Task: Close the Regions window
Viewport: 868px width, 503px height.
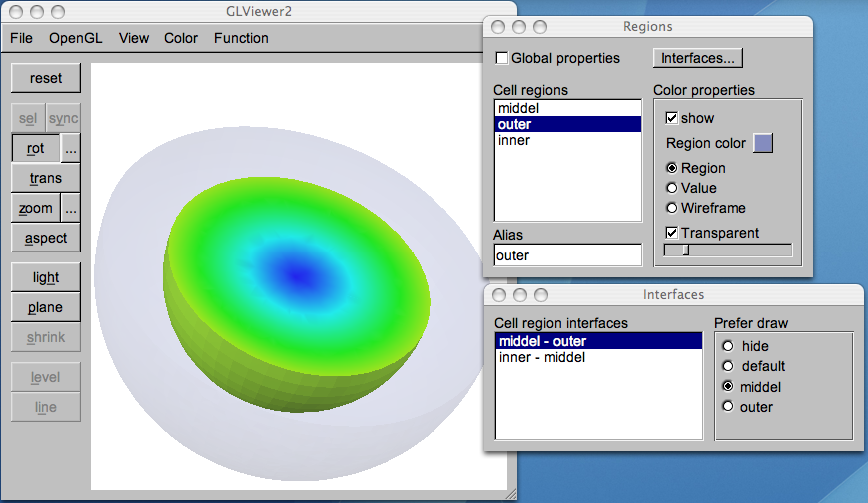Action: click(498, 27)
